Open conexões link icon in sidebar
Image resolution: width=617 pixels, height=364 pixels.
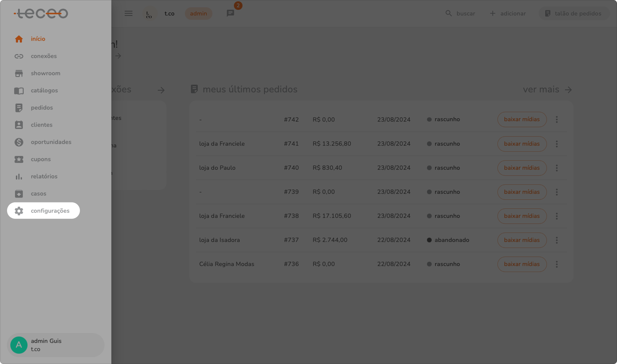pyautogui.click(x=19, y=56)
